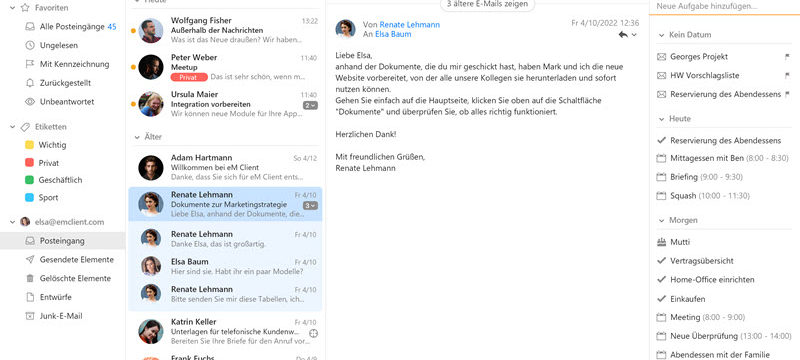Open Renate Lehmann's 'Danke Elsa' message
The width and height of the screenshot is (800, 360).
point(226,239)
